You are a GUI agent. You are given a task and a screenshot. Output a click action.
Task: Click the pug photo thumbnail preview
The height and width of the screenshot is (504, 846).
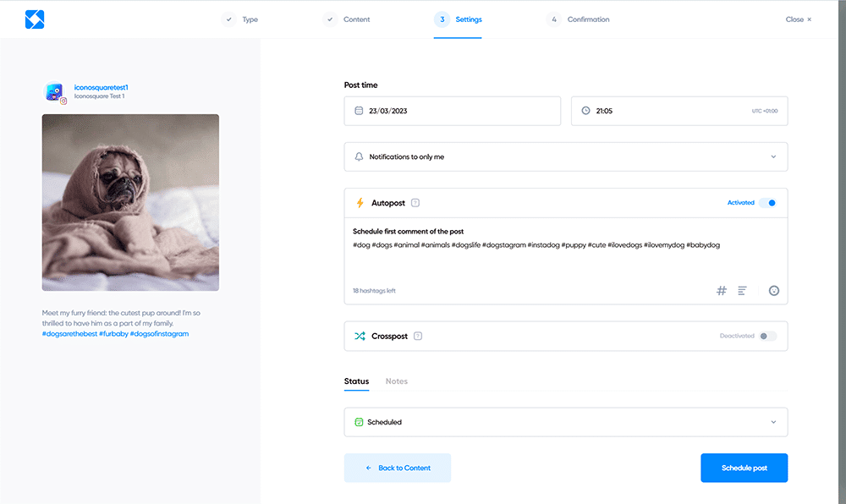(x=129, y=202)
